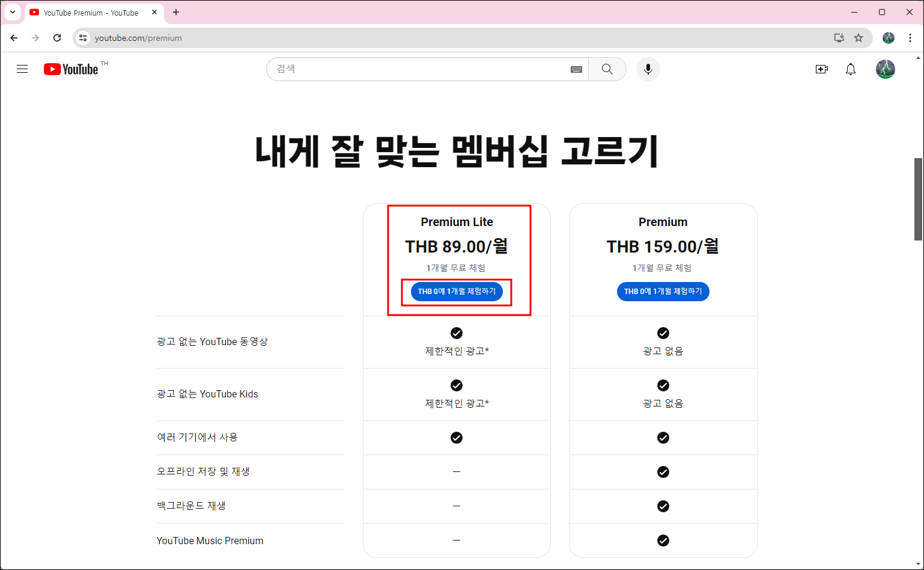The image size is (924, 570).
Task: Minimize the Chrome window
Action: [854, 12]
